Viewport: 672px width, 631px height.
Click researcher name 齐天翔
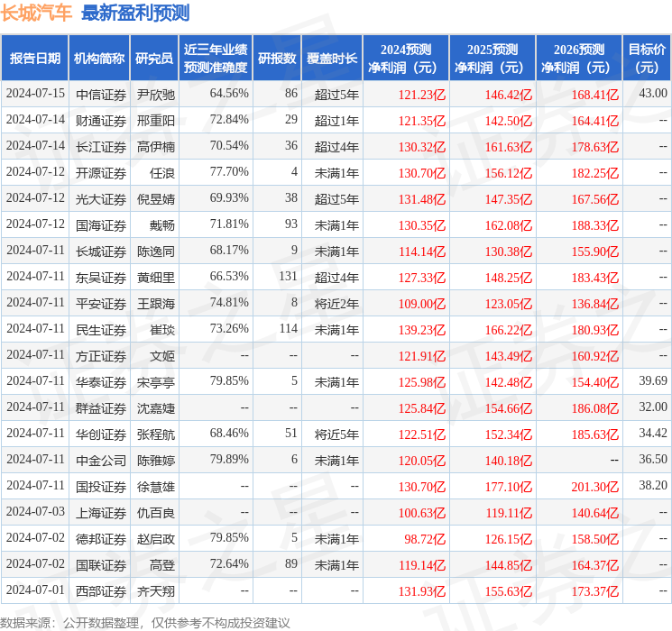coord(155,591)
